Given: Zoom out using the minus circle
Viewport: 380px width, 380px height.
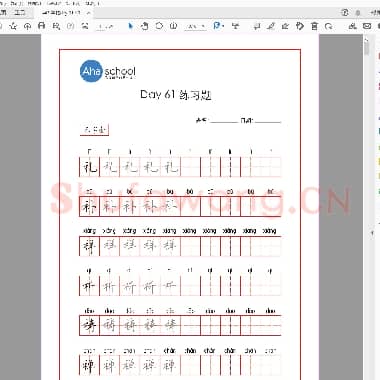Looking at the screenshot, I should point(159,26).
